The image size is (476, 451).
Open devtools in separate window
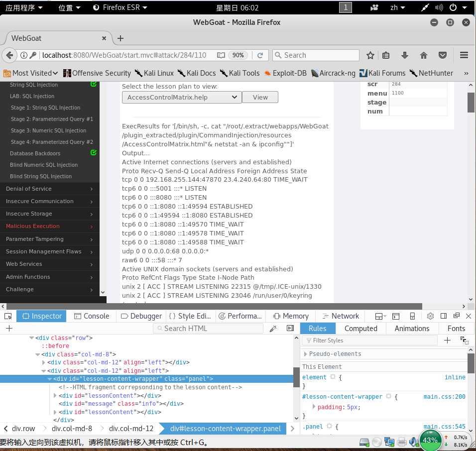click(x=456, y=316)
